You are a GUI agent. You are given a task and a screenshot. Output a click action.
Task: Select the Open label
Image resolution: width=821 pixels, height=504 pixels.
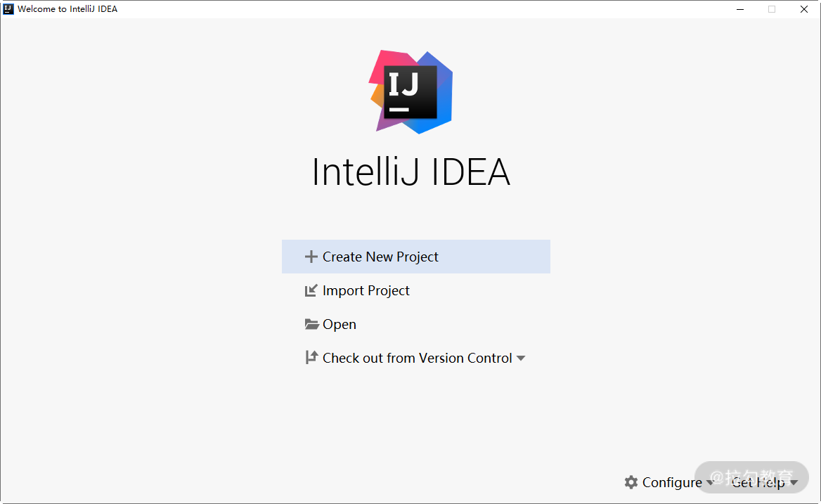(x=340, y=325)
